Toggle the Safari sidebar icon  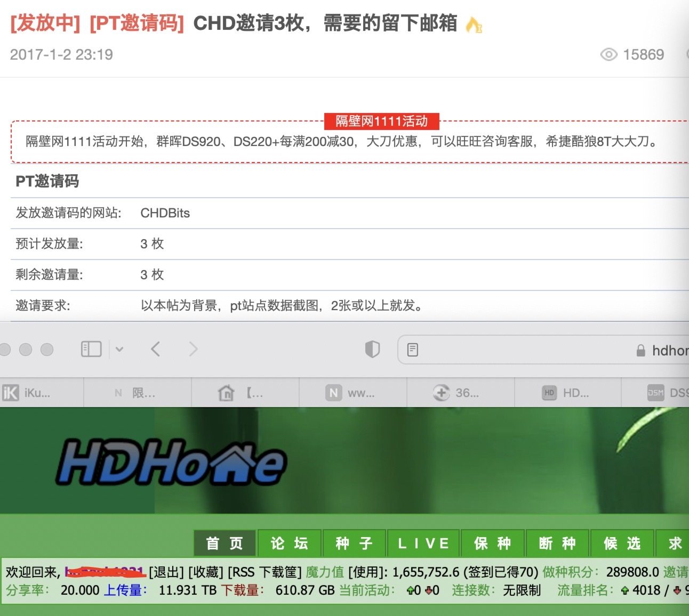(91, 349)
